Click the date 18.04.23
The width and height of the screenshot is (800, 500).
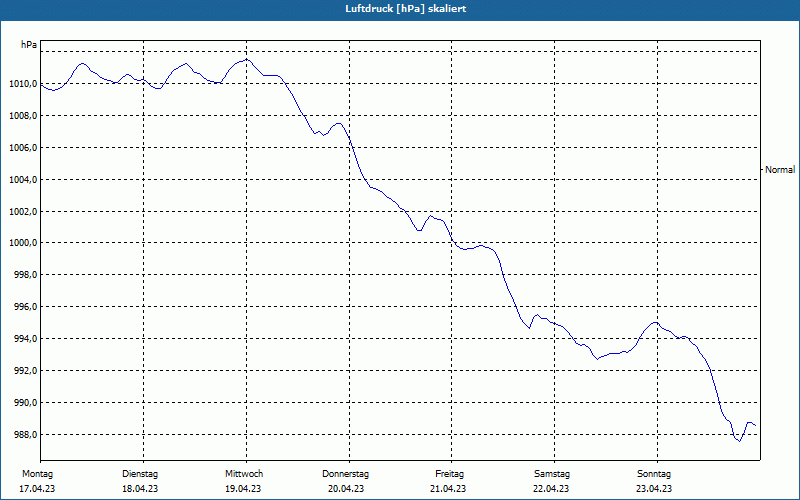tap(140, 489)
